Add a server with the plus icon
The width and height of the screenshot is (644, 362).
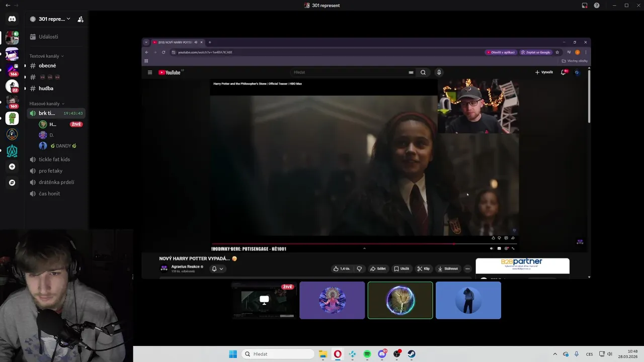(x=12, y=166)
